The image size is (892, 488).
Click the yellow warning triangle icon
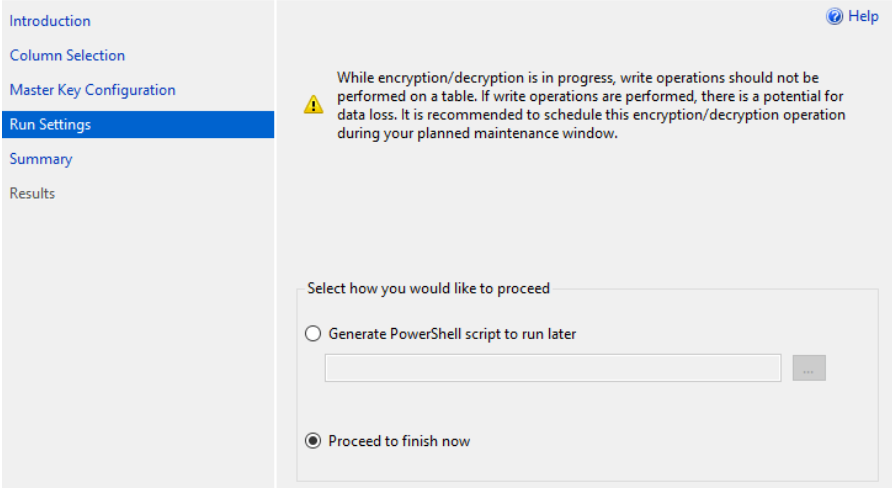(313, 105)
